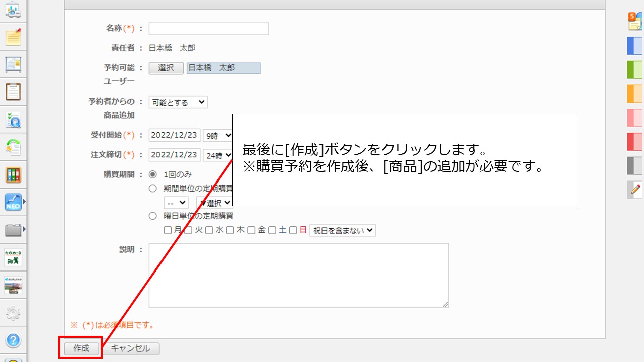644x362 pixels.
Task: Select the green sticky note color swatch
Action: point(635,70)
